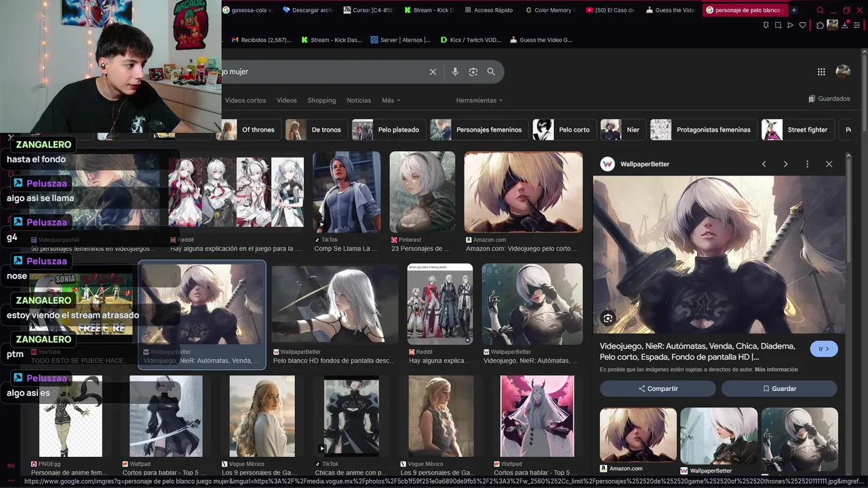Open the Google apps grid
This screenshot has width=868, height=488.
[821, 72]
